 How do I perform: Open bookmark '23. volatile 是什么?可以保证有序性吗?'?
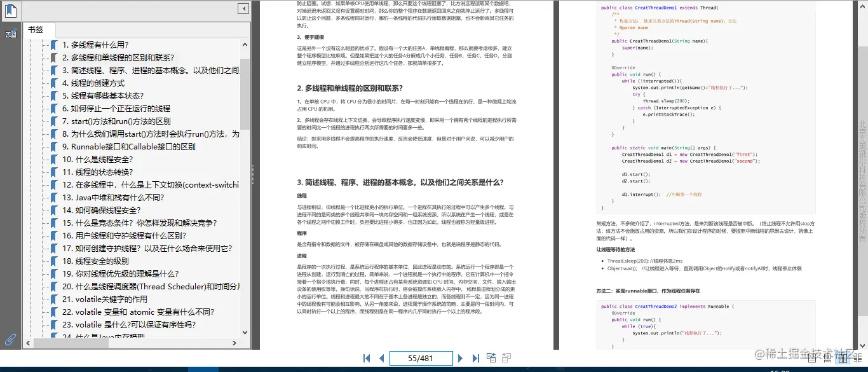coord(129,325)
